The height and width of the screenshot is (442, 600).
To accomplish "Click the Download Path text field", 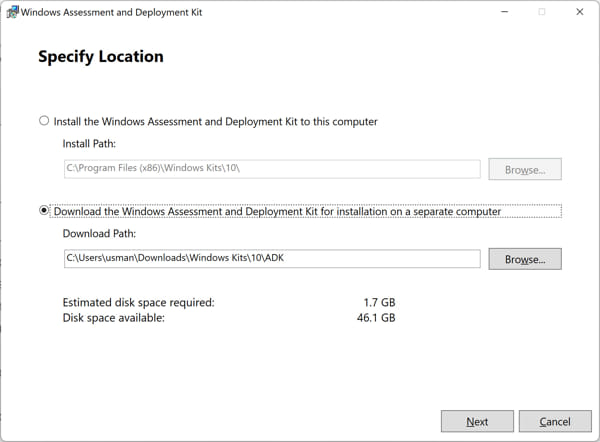I will 272,258.
